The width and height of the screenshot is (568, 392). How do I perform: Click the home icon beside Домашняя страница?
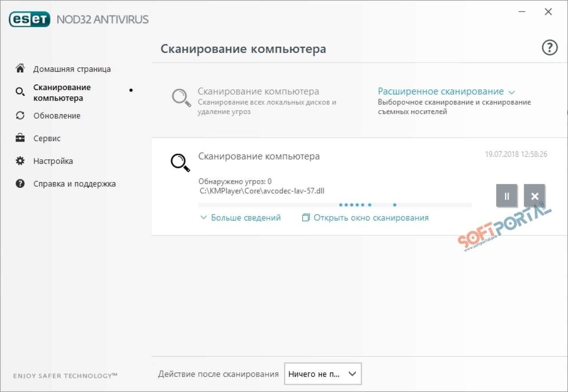(20, 69)
